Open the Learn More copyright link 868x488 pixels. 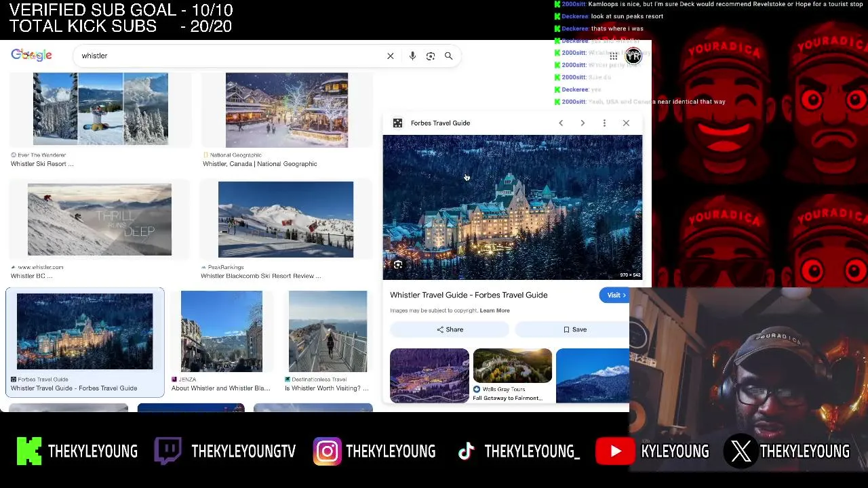[x=494, y=310]
